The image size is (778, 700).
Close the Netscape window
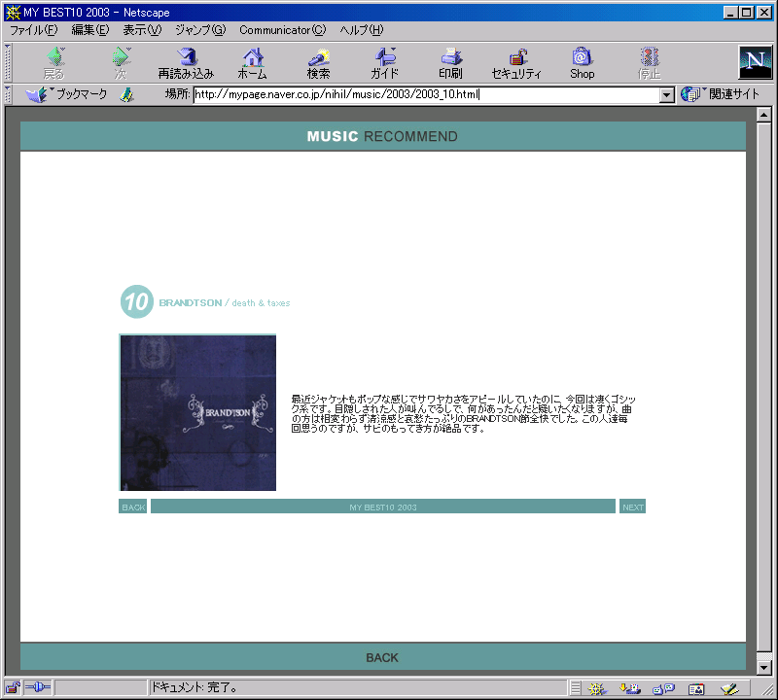pos(764,13)
